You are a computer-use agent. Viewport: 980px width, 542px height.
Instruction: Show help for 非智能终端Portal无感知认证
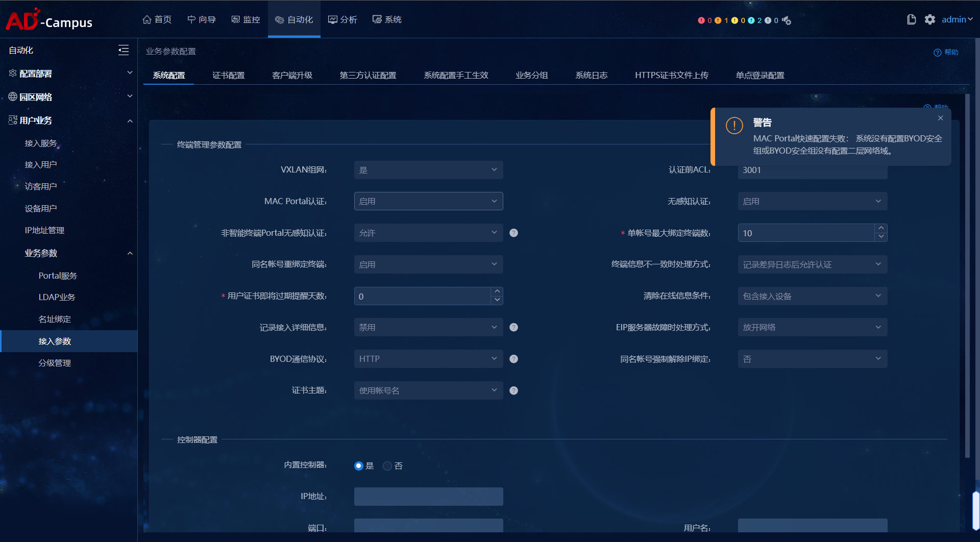coord(514,233)
